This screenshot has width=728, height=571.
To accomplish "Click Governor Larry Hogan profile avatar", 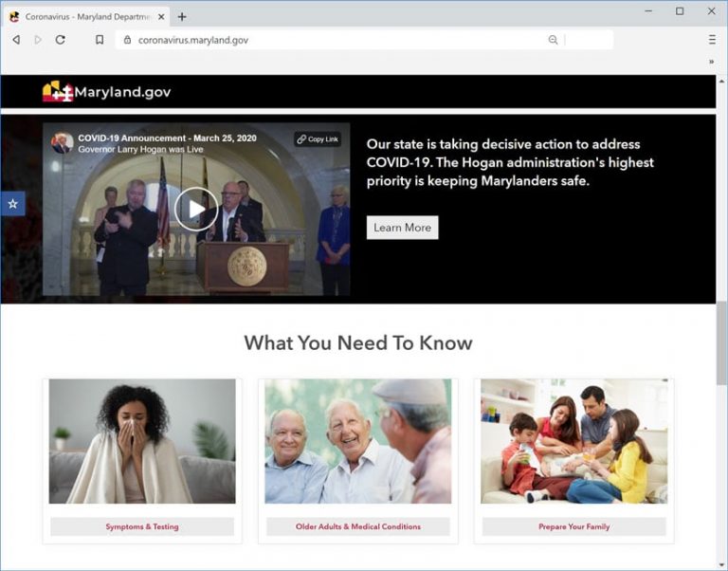I will [63, 142].
